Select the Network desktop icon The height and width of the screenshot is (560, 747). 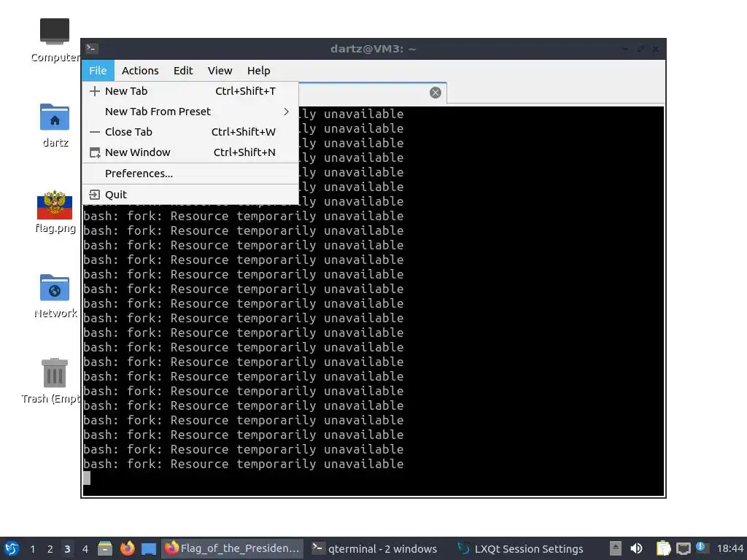coord(55,296)
